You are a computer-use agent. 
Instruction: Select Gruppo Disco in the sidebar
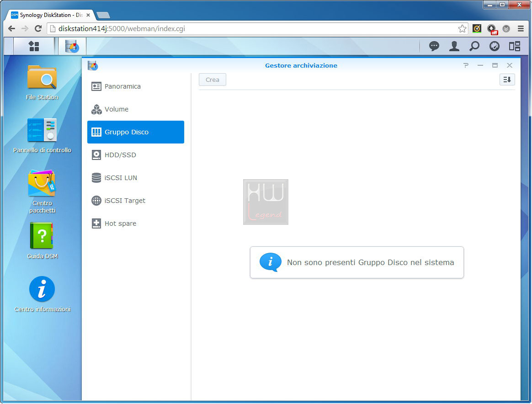click(x=136, y=132)
